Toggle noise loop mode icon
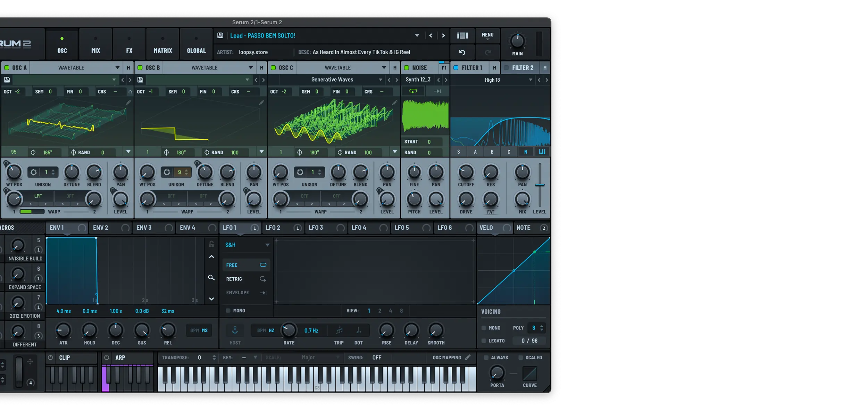The image size is (868, 417). tap(413, 91)
